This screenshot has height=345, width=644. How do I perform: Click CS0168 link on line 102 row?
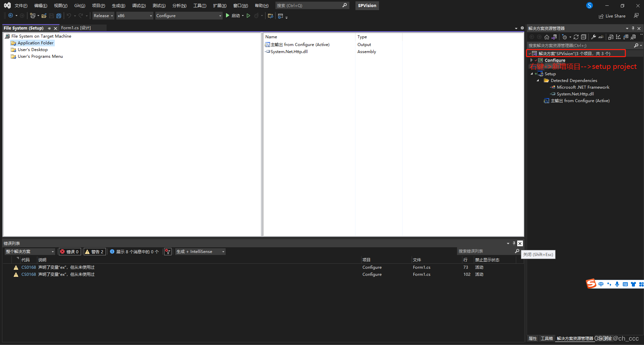tap(29, 274)
